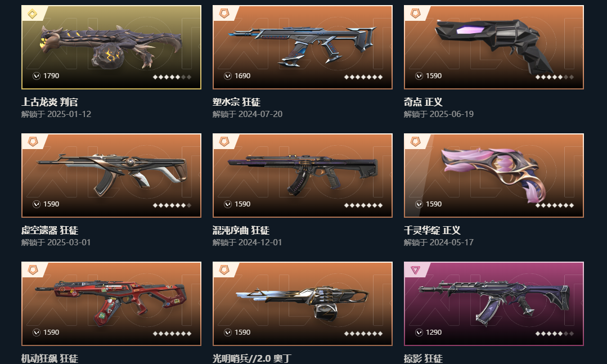Open the 塑水宗 狂徒 rifle skin image
Viewport: 607px width, 364px height.
[302, 45]
